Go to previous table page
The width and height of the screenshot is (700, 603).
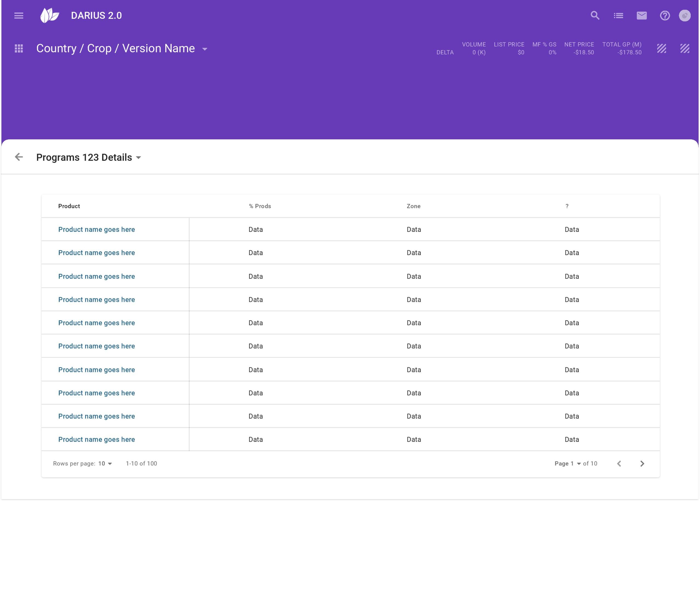(x=619, y=464)
